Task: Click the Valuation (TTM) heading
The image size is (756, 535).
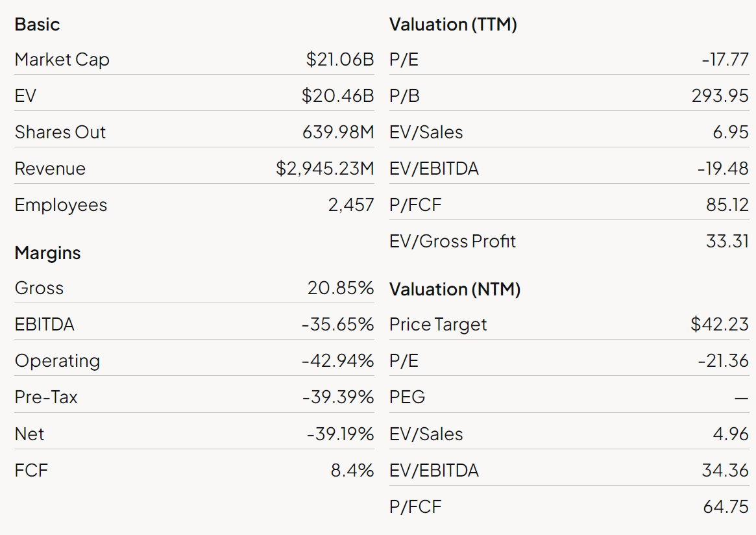Action: [x=453, y=25]
